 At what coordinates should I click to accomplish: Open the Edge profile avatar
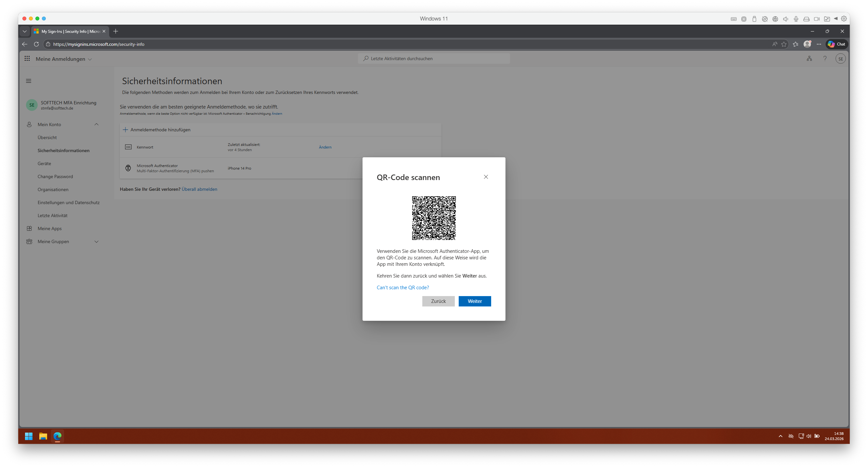(x=807, y=44)
